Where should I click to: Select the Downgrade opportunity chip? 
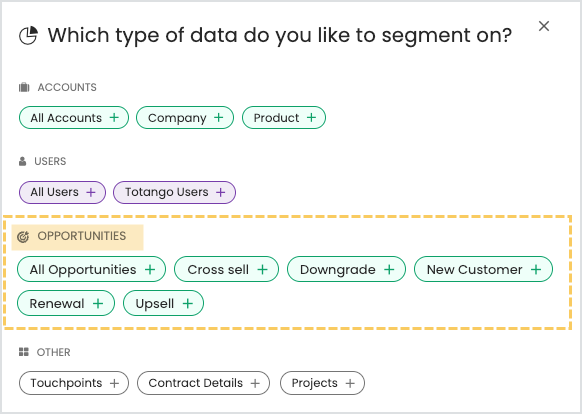[346, 269]
